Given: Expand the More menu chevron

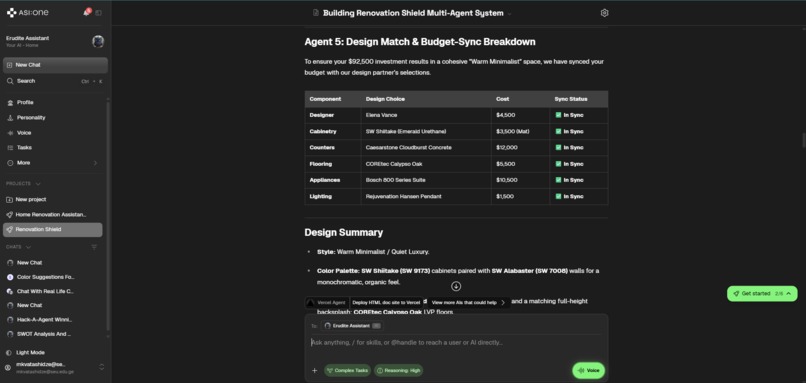Looking at the screenshot, I should (95, 163).
